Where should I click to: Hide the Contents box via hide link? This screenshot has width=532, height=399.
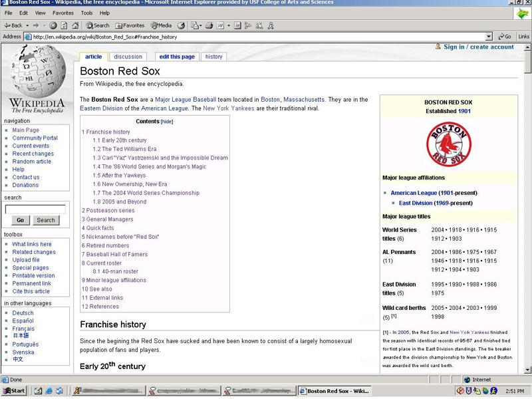pyautogui.click(x=167, y=122)
